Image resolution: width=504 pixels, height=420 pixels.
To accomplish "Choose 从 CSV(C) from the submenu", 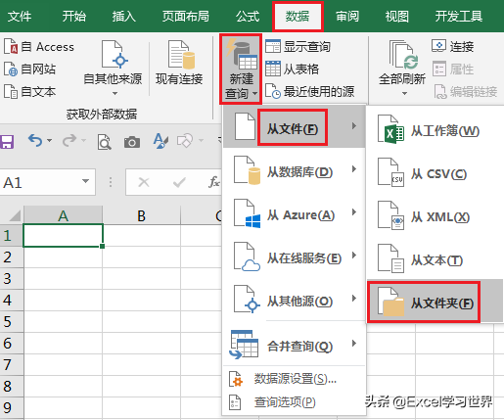I will 435,173.
